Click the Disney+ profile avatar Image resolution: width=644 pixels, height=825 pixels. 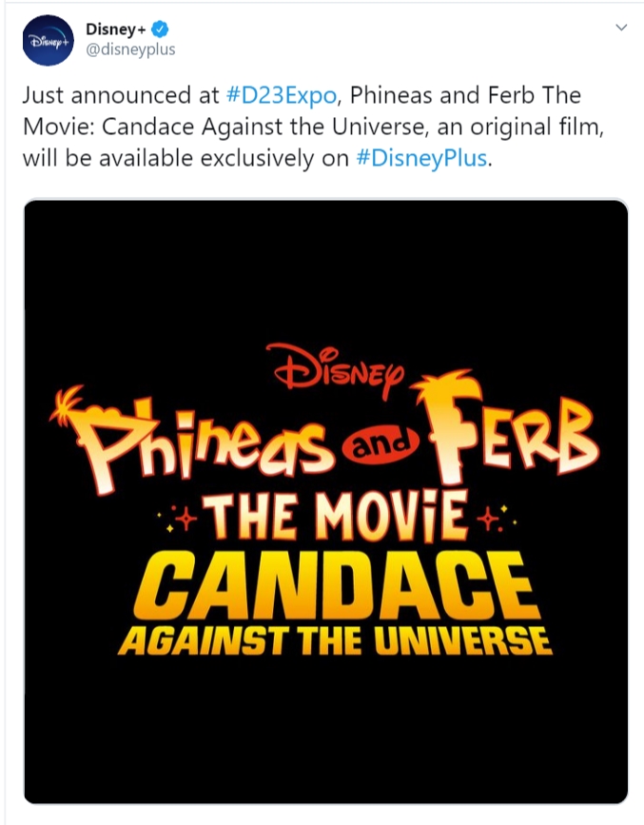[x=49, y=40]
